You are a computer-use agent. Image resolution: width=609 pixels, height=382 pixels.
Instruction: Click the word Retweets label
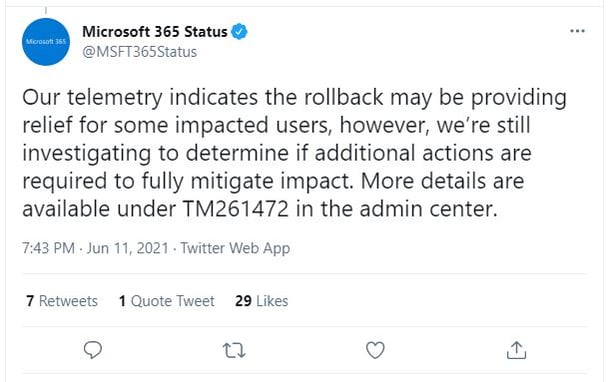[x=68, y=301]
